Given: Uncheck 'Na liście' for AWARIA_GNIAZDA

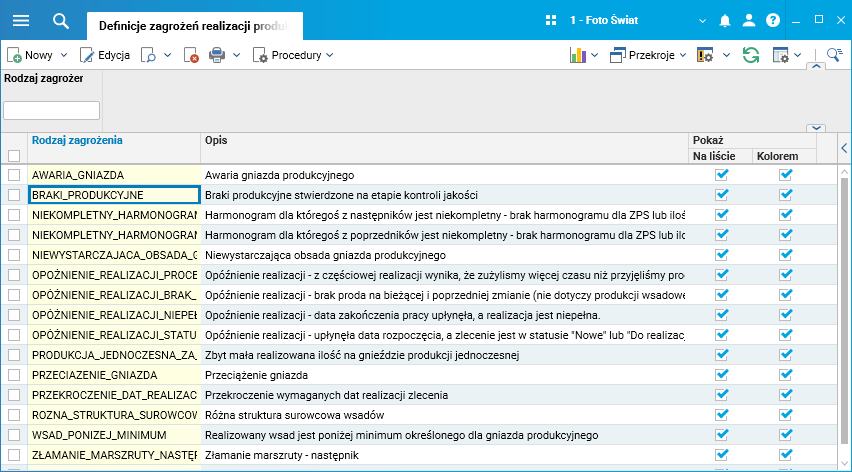Looking at the screenshot, I should pyautogui.click(x=722, y=175).
